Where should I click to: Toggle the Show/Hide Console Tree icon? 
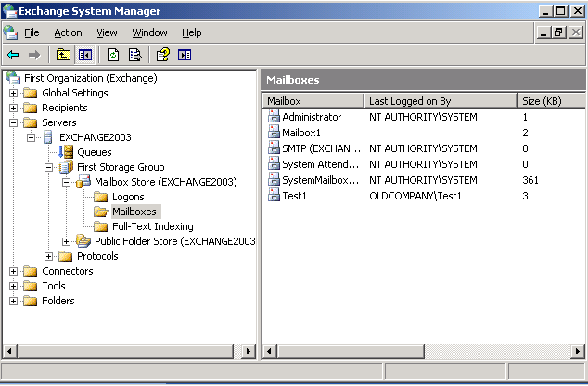click(x=84, y=55)
